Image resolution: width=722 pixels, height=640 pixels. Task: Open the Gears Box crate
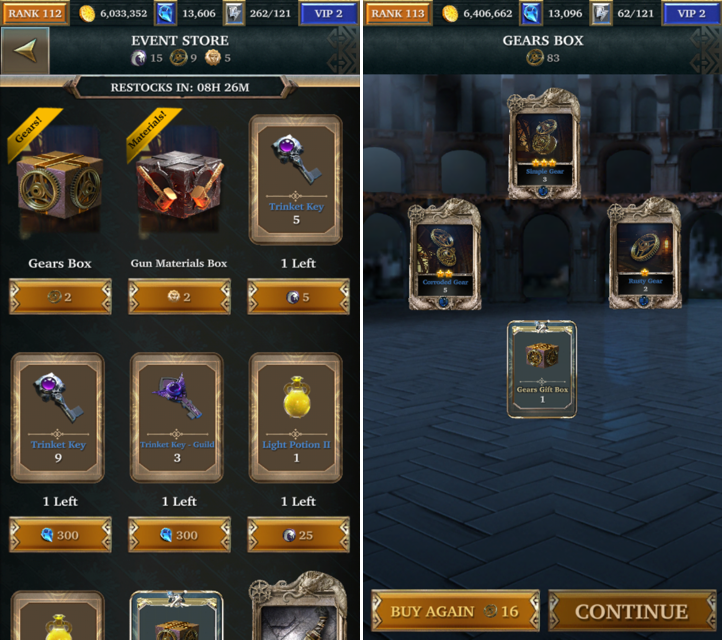coord(59,184)
